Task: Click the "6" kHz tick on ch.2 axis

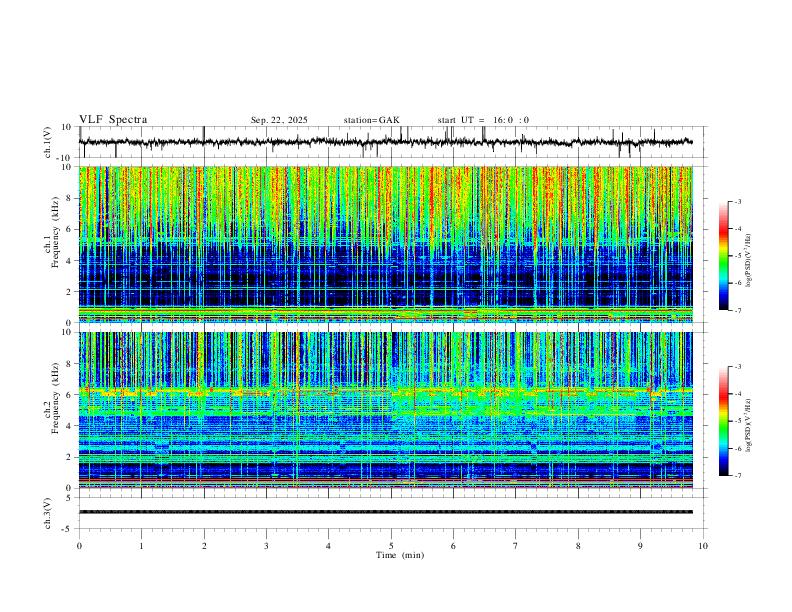Action: [70, 395]
